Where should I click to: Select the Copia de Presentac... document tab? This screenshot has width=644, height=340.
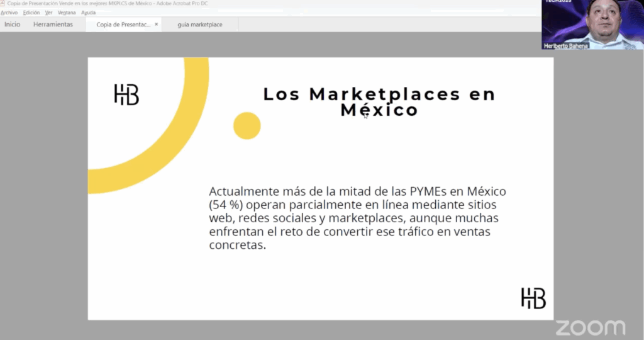123,25
